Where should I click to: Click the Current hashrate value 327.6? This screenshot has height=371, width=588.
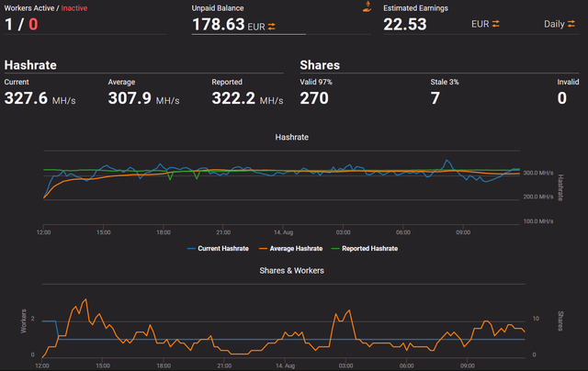click(26, 98)
